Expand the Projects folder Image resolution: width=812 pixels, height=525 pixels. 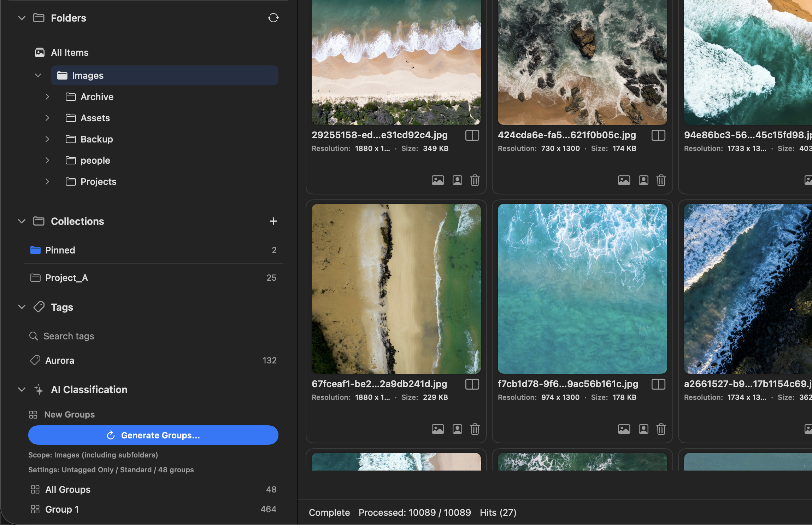click(x=47, y=181)
